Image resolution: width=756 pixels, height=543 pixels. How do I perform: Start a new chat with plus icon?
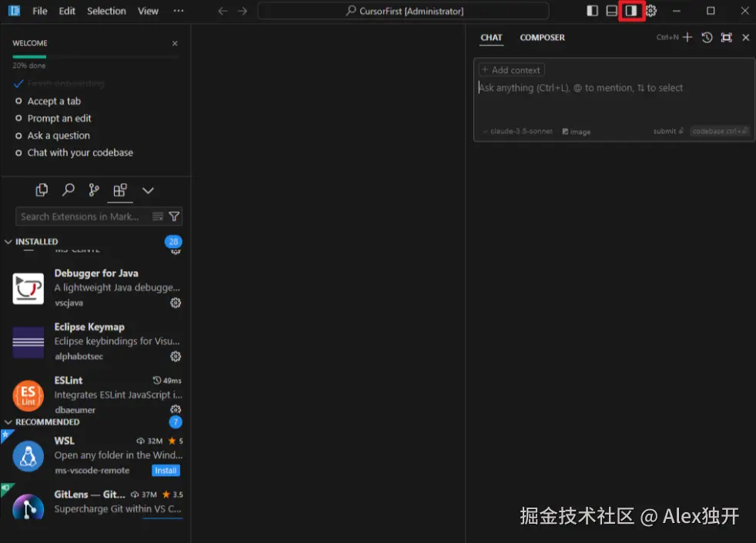[x=687, y=37]
